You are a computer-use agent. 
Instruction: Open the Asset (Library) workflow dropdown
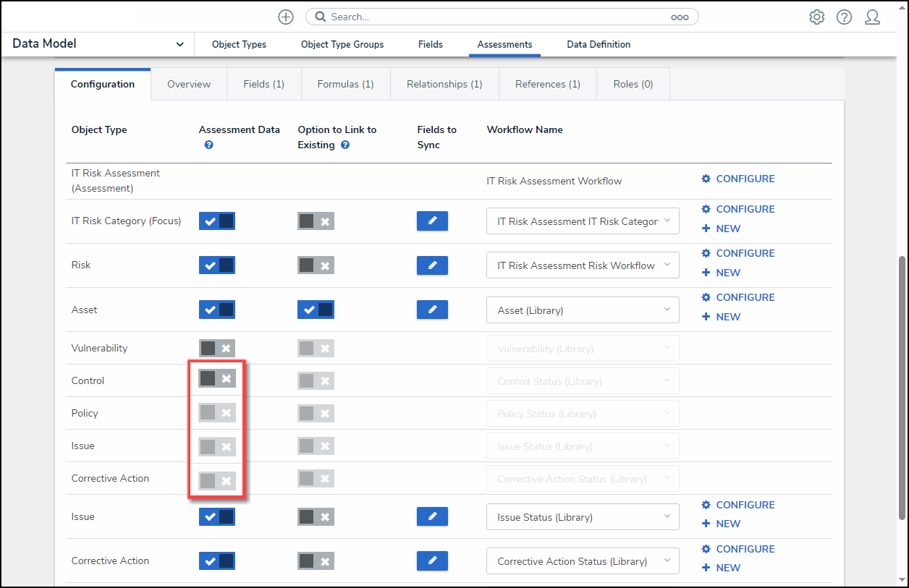pyautogui.click(x=583, y=310)
